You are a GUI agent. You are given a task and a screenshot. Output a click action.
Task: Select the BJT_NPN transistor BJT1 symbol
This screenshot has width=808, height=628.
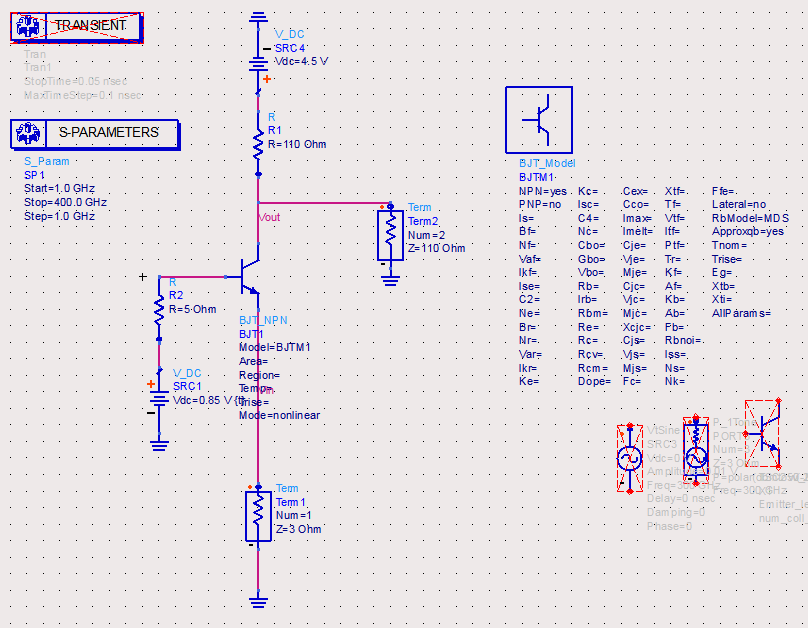(250, 277)
